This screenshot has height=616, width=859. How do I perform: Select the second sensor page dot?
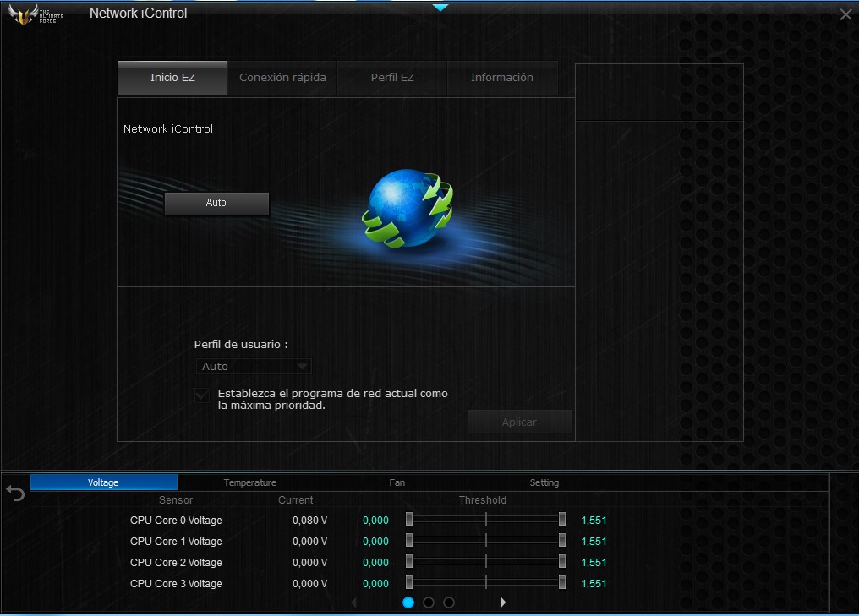click(x=429, y=602)
